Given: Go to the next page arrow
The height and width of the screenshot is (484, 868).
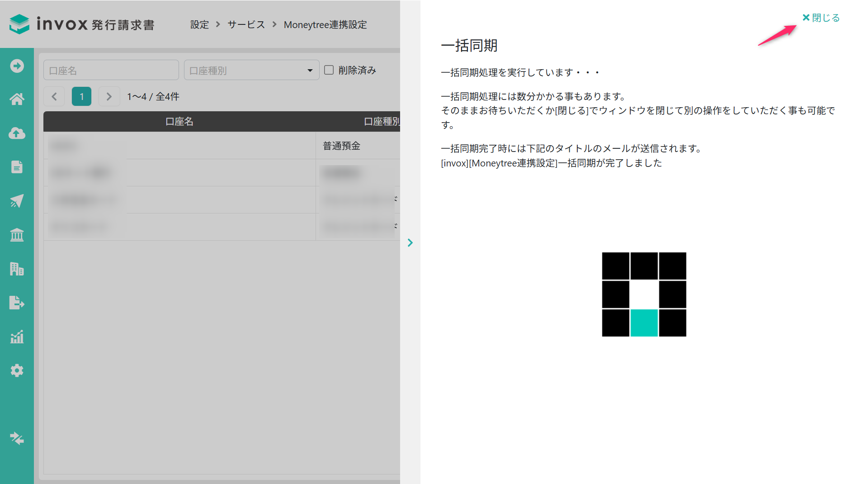Looking at the screenshot, I should [109, 96].
